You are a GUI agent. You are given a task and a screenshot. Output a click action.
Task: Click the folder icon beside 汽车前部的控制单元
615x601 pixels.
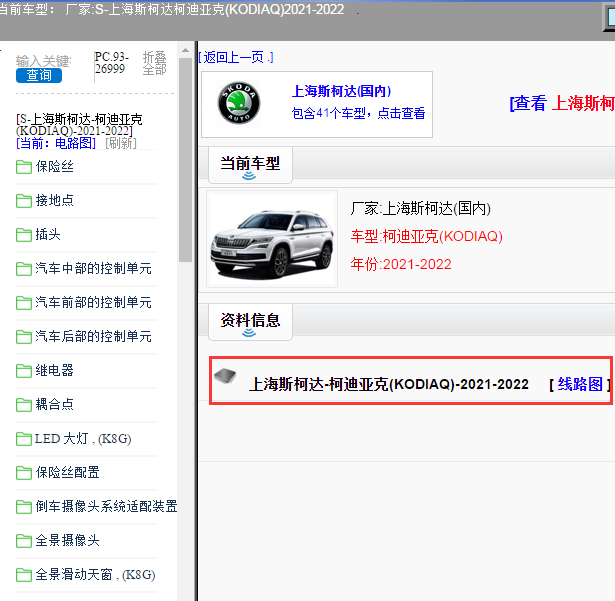(x=24, y=303)
